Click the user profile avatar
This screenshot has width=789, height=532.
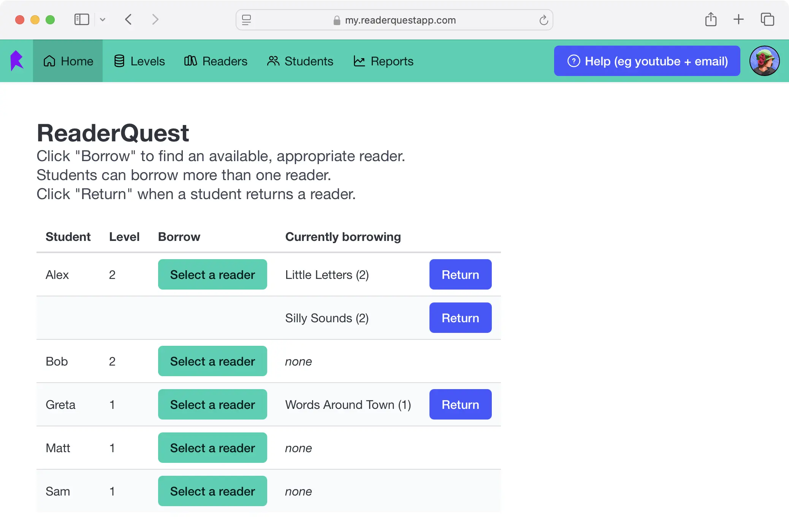(x=764, y=61)
